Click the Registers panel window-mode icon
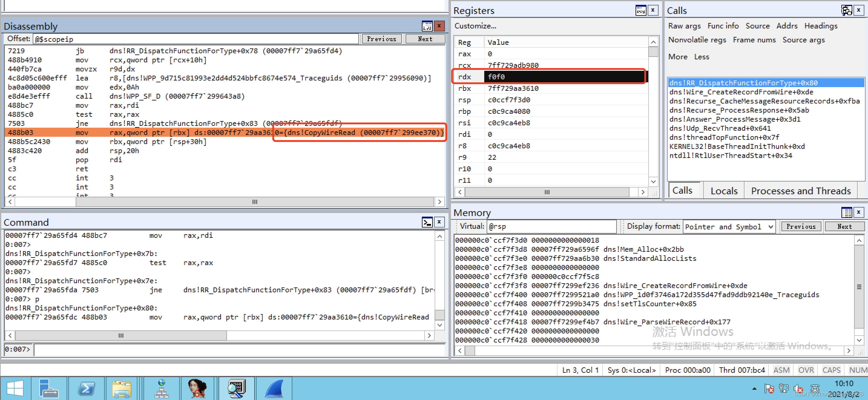Screen dimensions: 868x400 tap(640, 11)
